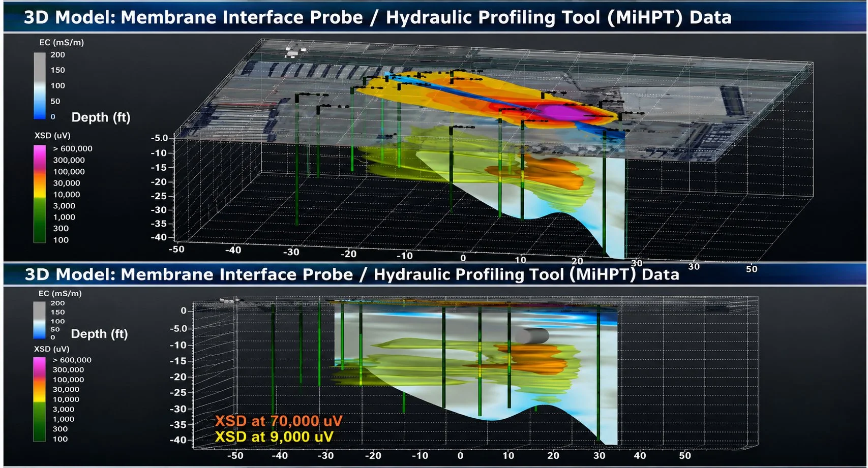Click the upper panel's EC gray-to-blue color bar
The image size is (868, 468).
(40, 86)
